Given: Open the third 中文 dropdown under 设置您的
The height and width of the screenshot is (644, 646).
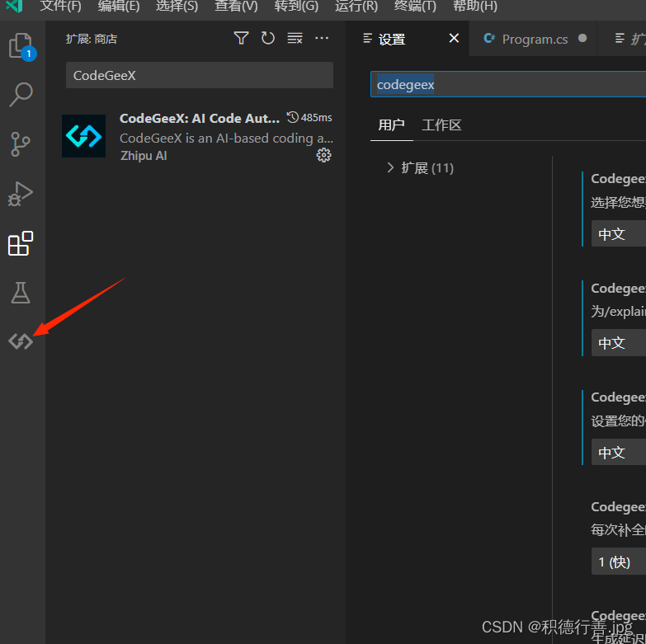Looking at the screenshot, I should click(619, 452).
